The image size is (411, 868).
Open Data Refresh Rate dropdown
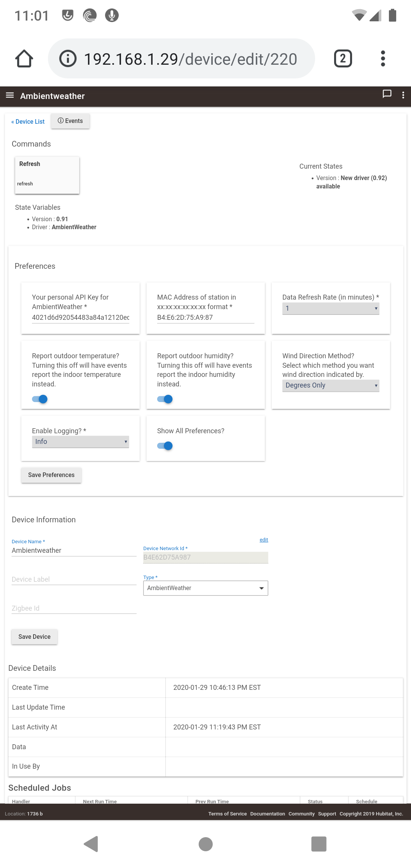[331, 309]
